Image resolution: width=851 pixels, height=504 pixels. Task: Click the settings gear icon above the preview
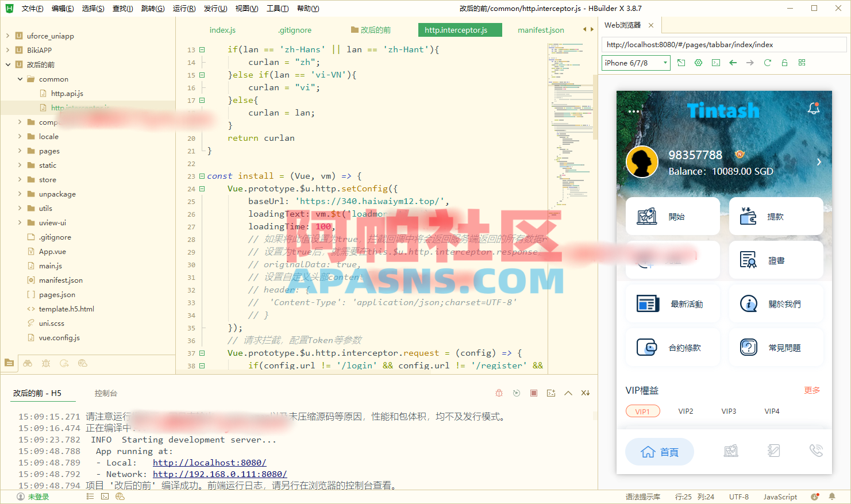[x=698, y=63]
